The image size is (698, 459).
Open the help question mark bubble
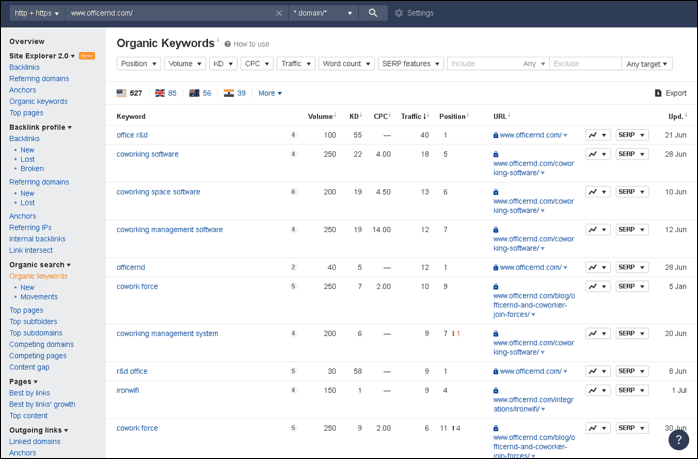coord(678,439)
